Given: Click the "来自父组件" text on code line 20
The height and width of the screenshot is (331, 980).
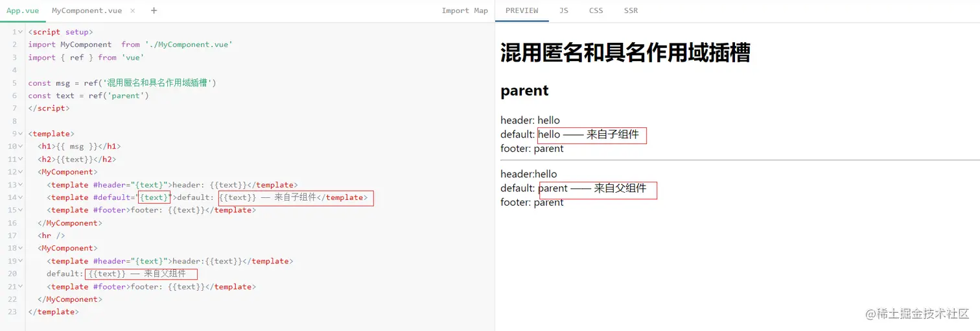Looking at the screenshot, I should point(165,273).
